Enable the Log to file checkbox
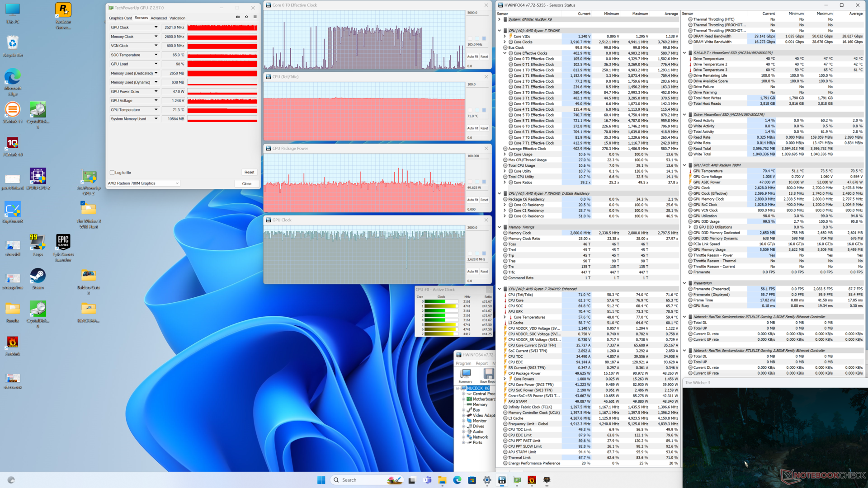The image size is (868, 488). point(112,173)
